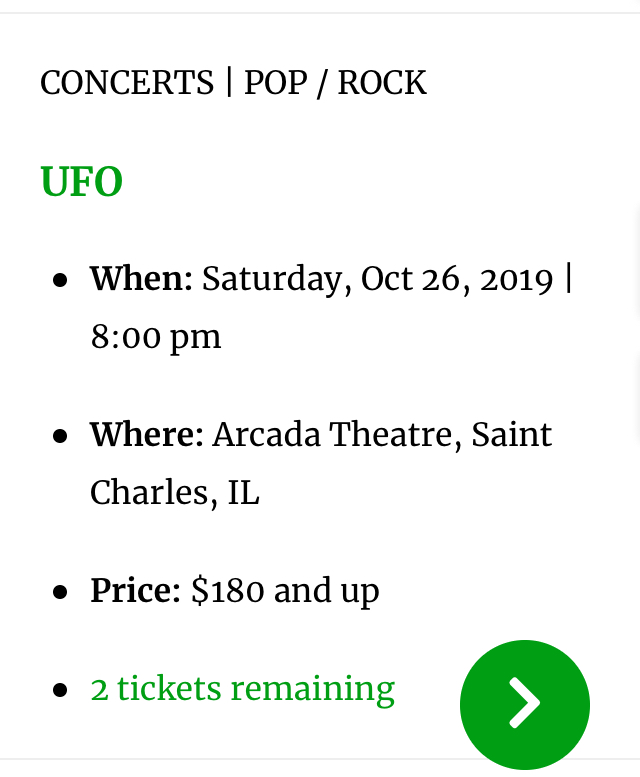
Task: Open the UFO event title
Action: [x=81, y=183]
